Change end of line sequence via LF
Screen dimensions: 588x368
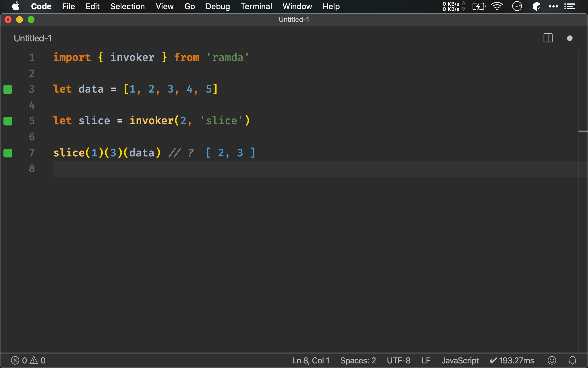click(426, 361)
